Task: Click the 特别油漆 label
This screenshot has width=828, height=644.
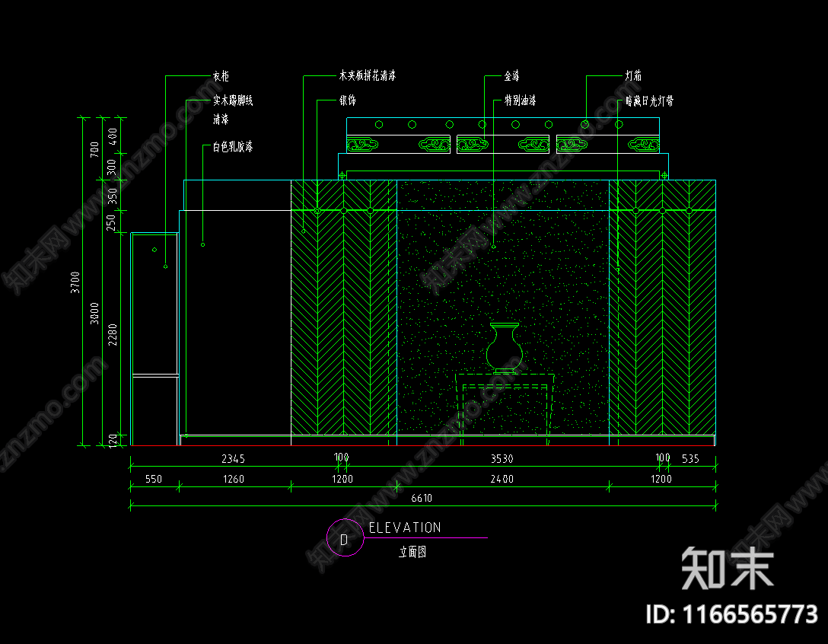Action: click(x=520, y=100)
